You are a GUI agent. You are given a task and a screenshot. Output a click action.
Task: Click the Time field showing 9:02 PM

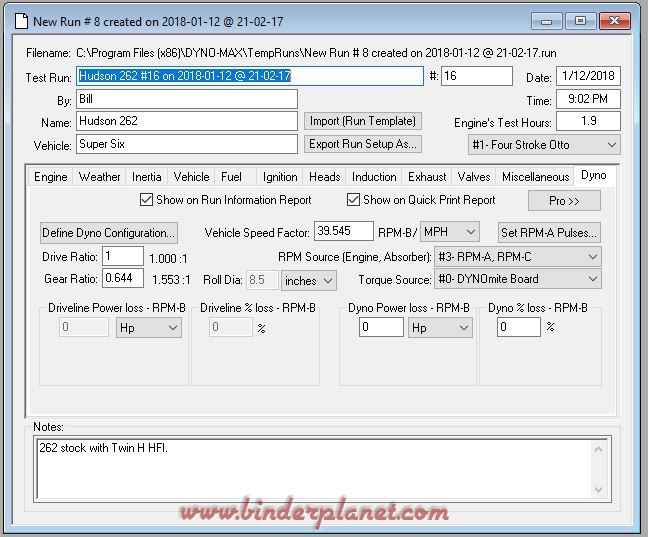point(588,99)
